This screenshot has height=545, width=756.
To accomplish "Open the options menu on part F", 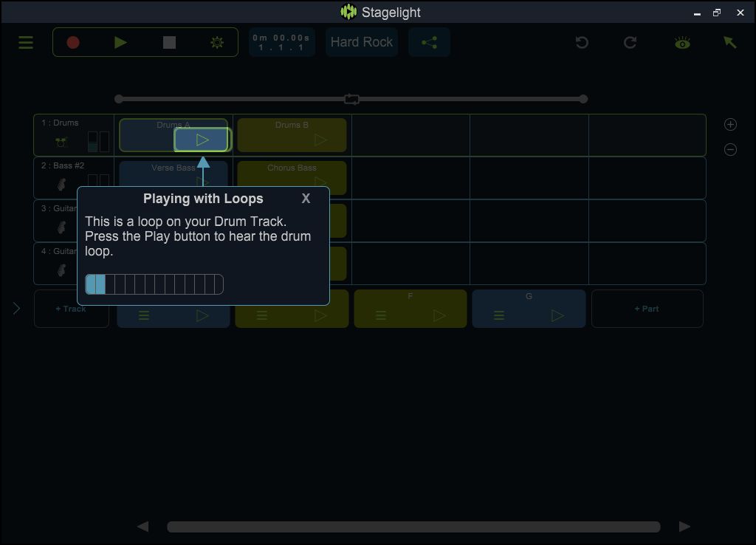I will click(380, 315).
